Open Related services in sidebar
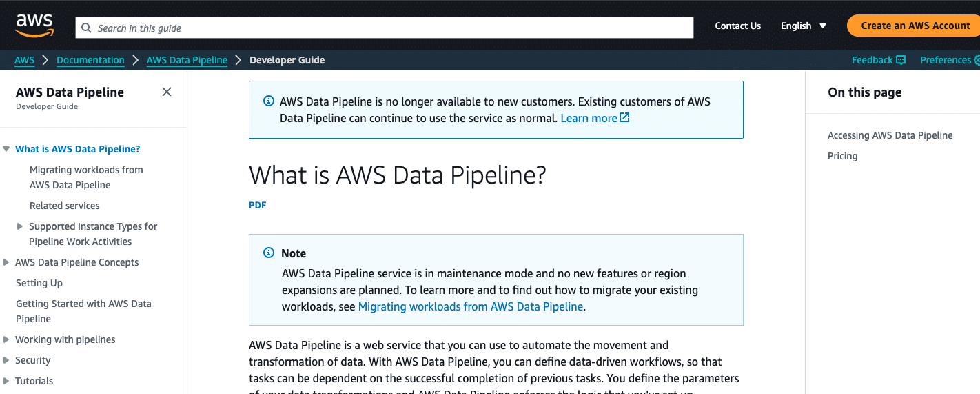 [x=65, y=206]
